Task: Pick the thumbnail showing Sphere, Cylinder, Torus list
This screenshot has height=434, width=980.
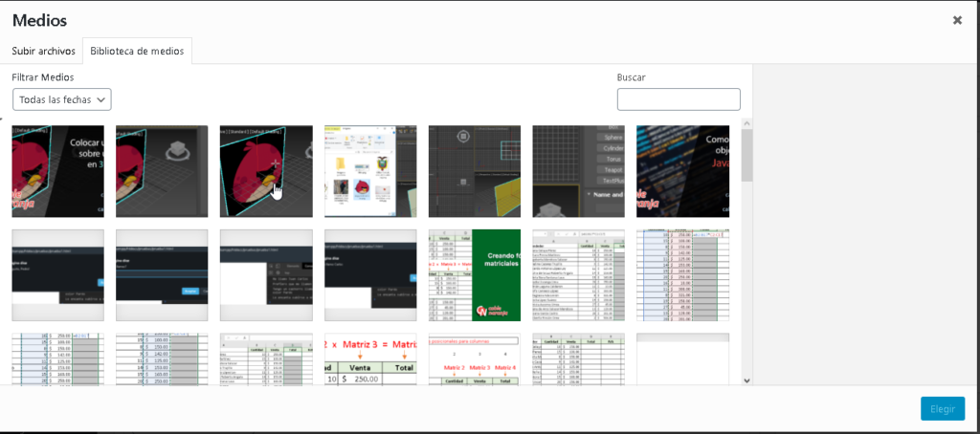Action: (x=578, y=171)
